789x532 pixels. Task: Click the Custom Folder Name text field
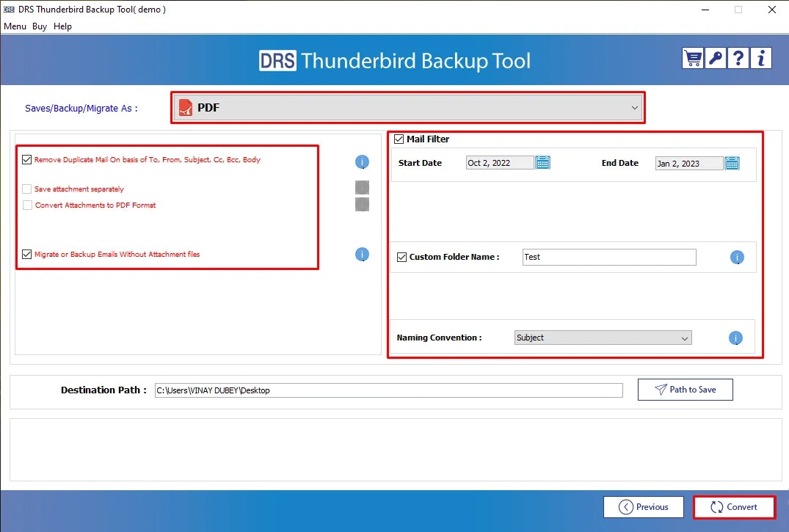point(609,257)
